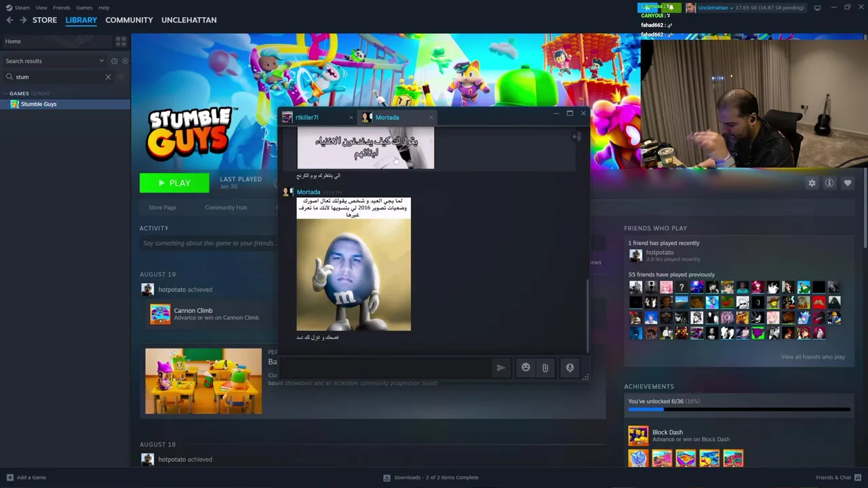The image size is (868, 488).
Task: Click the invite friend icon in chat
Action: pos(576,137)
